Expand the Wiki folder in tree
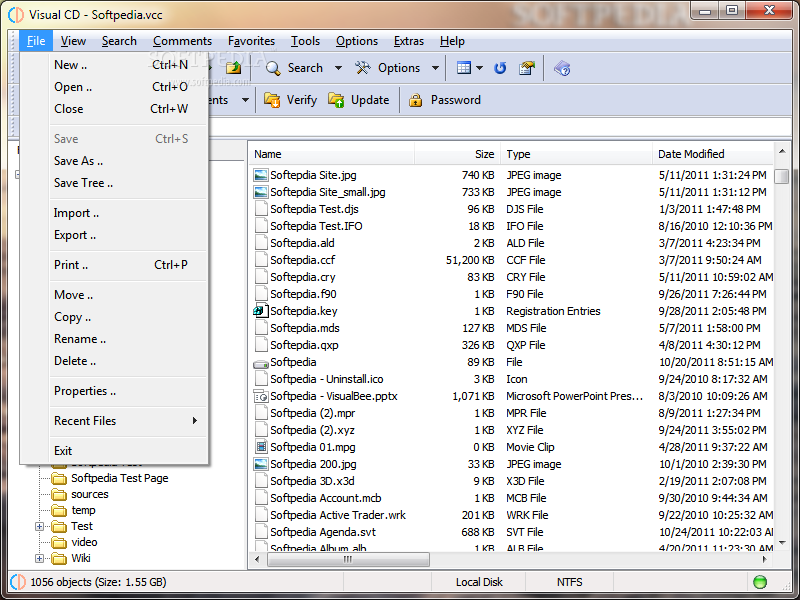Image resolution: width=800 pixels, height=600 pixels. (x=39, y=558)
